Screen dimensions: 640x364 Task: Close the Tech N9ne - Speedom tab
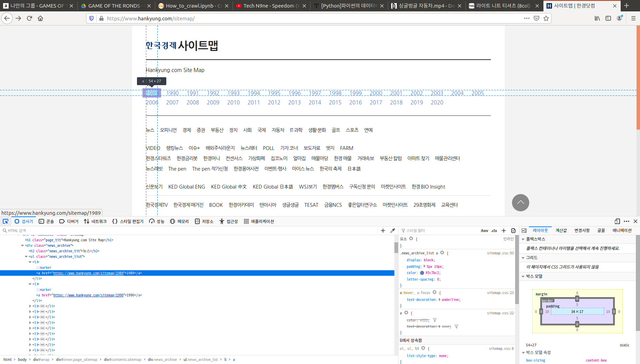click(x=304, y=6)
